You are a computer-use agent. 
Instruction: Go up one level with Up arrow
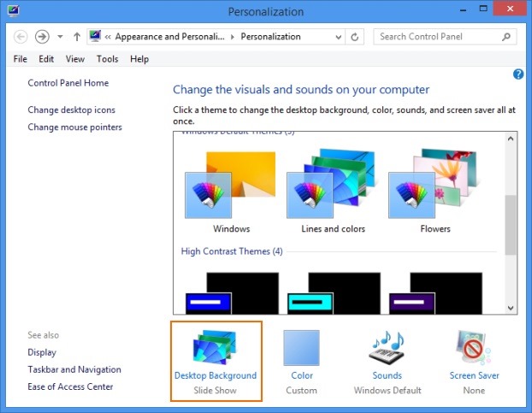pyautogui.click(x=77, y=37)
